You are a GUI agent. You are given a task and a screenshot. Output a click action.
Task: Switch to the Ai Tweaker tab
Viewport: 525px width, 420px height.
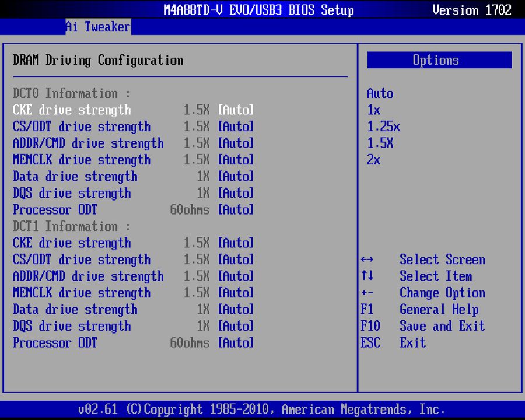(97, 27)
